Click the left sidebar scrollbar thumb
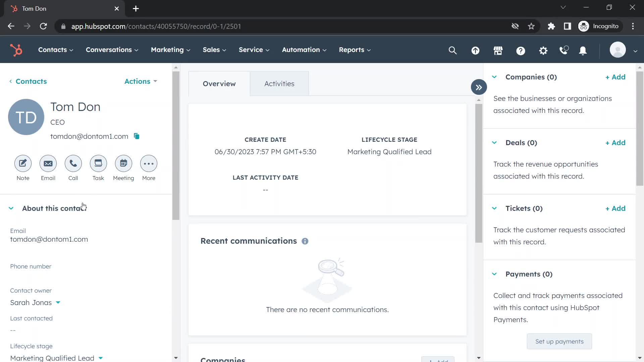Screen dimensions: 644x362 pyautogui.click(x=176, y=146)
